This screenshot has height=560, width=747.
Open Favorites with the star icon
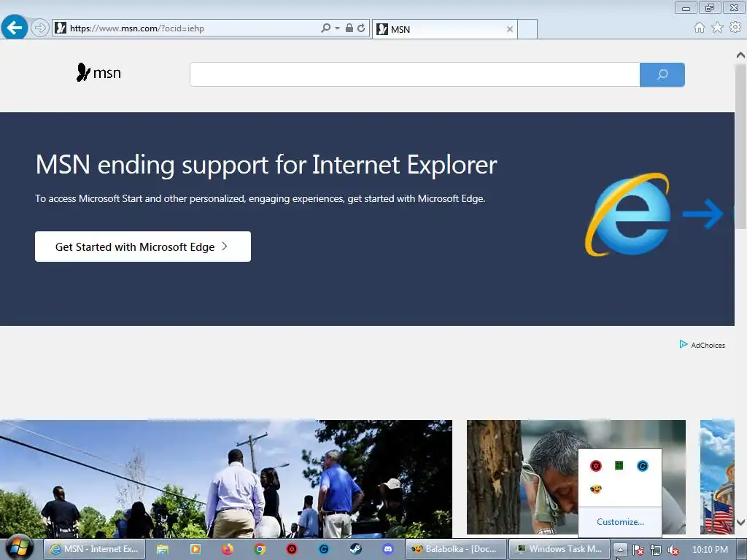(x=718, y=28)
